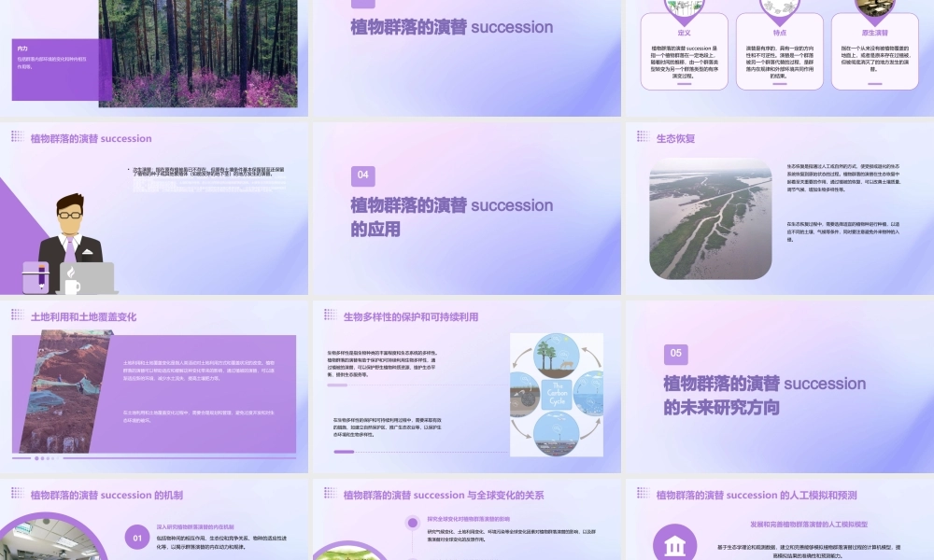
Task: Click the dotted grid icon beside 土地利用和土地覆盖变化
Action: tap(17, 315)
